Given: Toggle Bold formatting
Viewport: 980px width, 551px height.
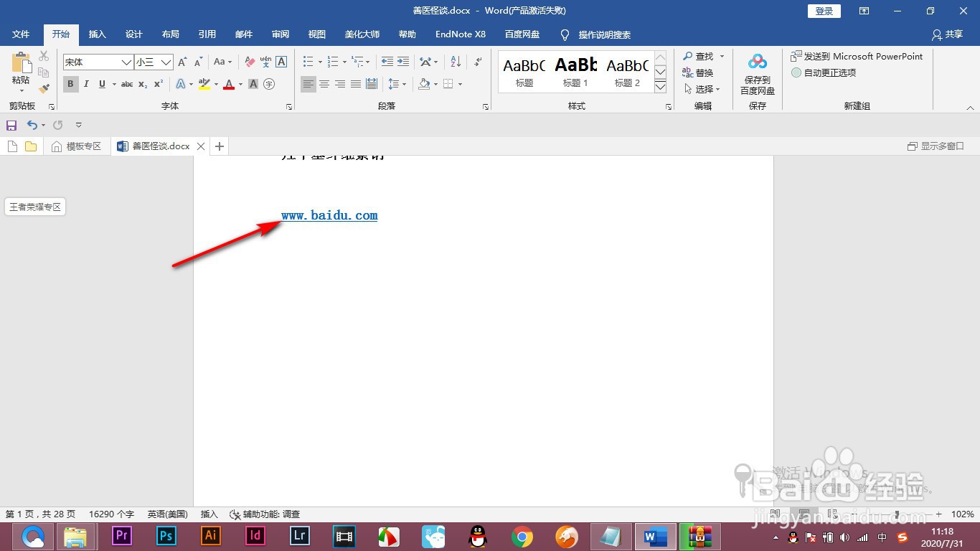Looking at the screenshot, I should 70,84.
